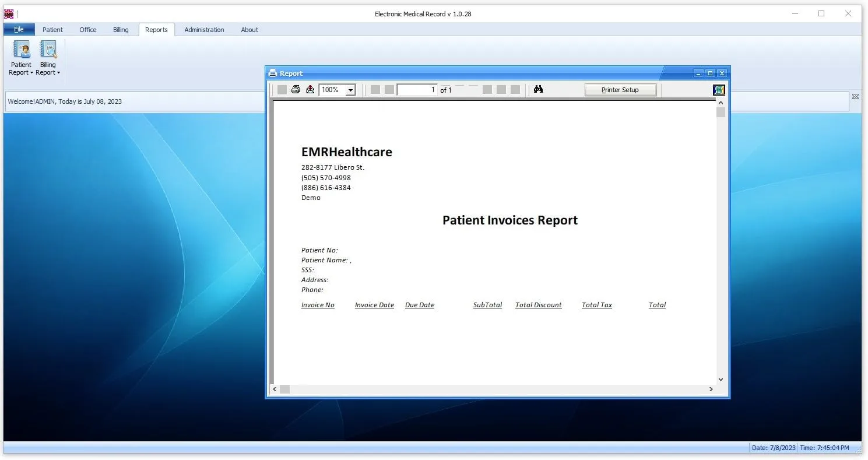Viewport: 868px width, 460px height.
Task: Click the horizontal scrollbar right arrow
Action: click(x=711, y=389)
